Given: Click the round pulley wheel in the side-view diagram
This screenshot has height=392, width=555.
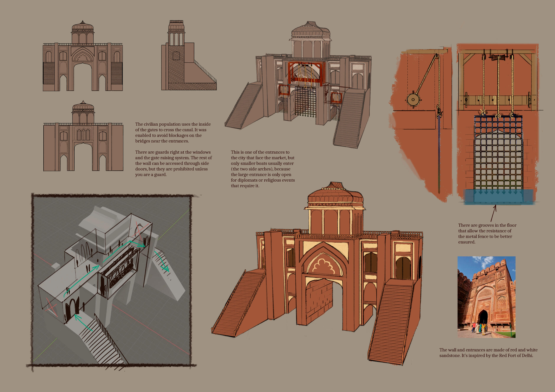Looking at the screenshot, I should (413, 100).
